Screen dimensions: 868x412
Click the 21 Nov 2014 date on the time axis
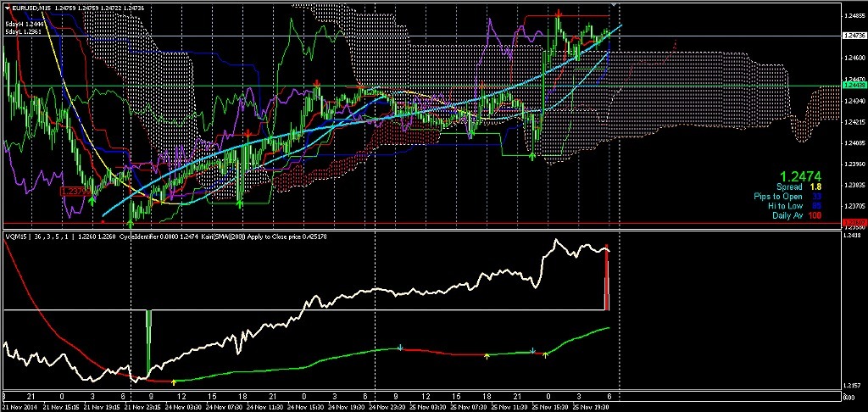(20, 407)
